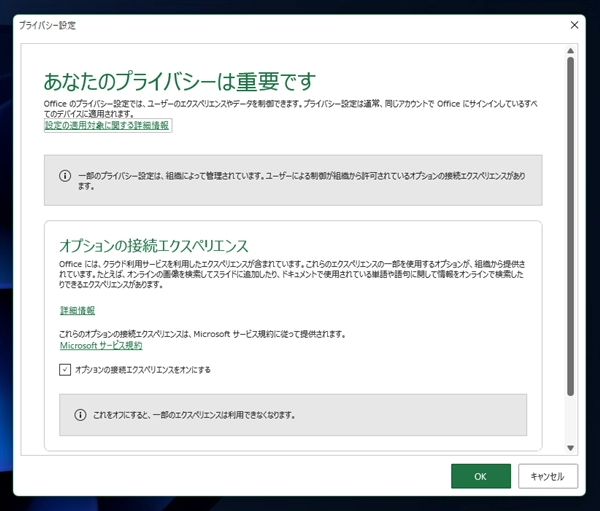Click info icon beside 一部のプライバシー設定 notice
Viewport: 600px width, 511px height.
pos(65,176)
